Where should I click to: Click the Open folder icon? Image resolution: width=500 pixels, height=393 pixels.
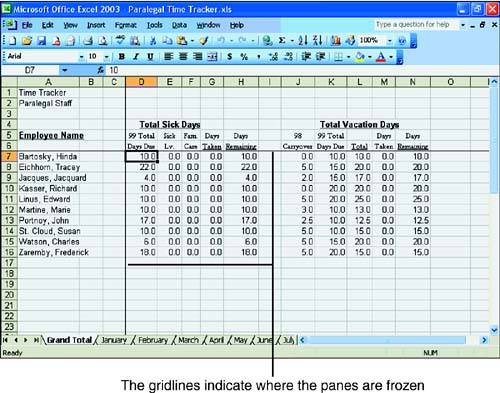click(x=27, y=41)
